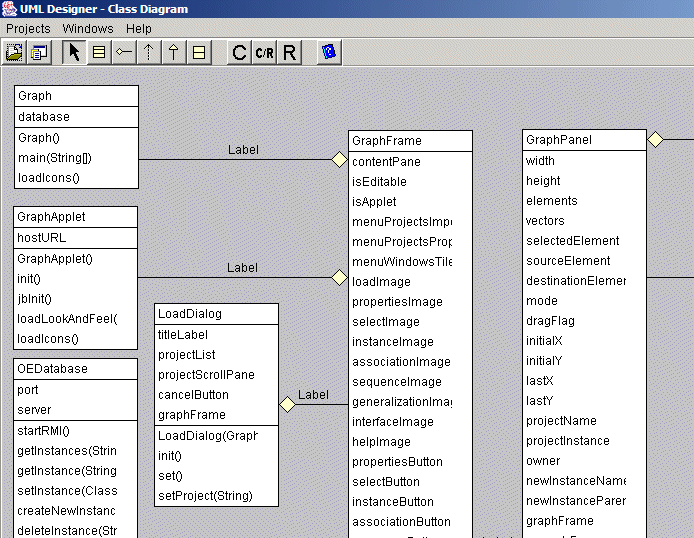
Task: Click the server attribute in OEDatabase
Action: (34, 410)
